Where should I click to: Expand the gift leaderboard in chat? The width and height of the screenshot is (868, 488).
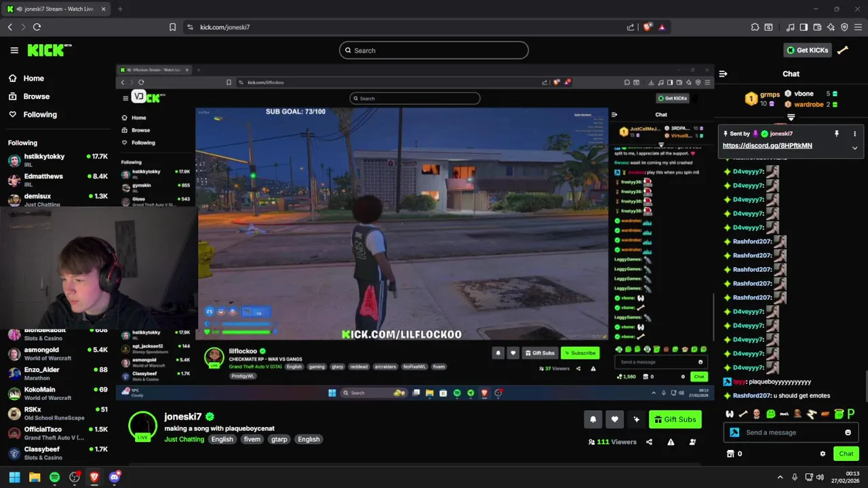(x=791, y=117)
